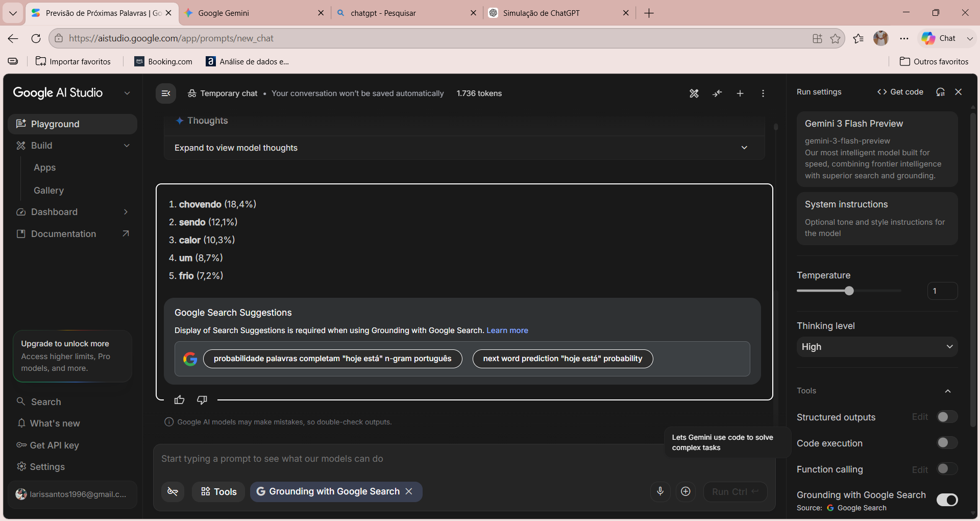Image resolution: width=980 pixels, height=521 pixels.
Task: Click the compare mode icon in chat header
Action: click(x=717, y=93)
